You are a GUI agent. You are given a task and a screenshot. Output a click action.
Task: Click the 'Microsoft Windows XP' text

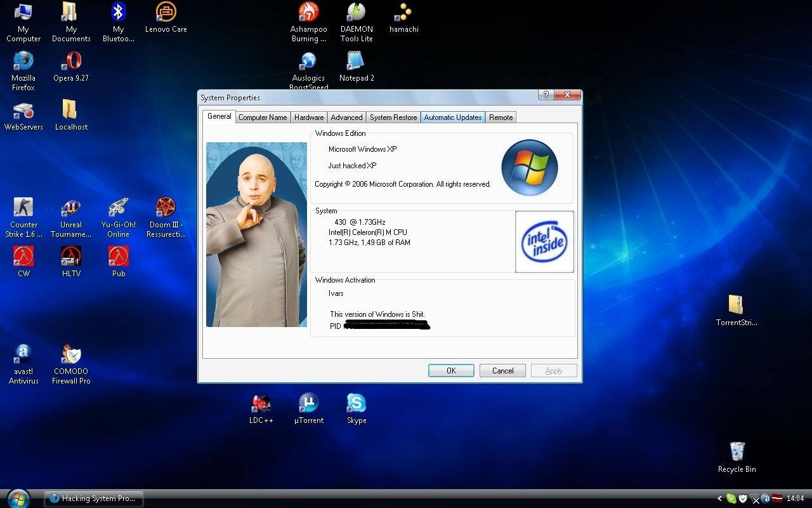(363, 149)
